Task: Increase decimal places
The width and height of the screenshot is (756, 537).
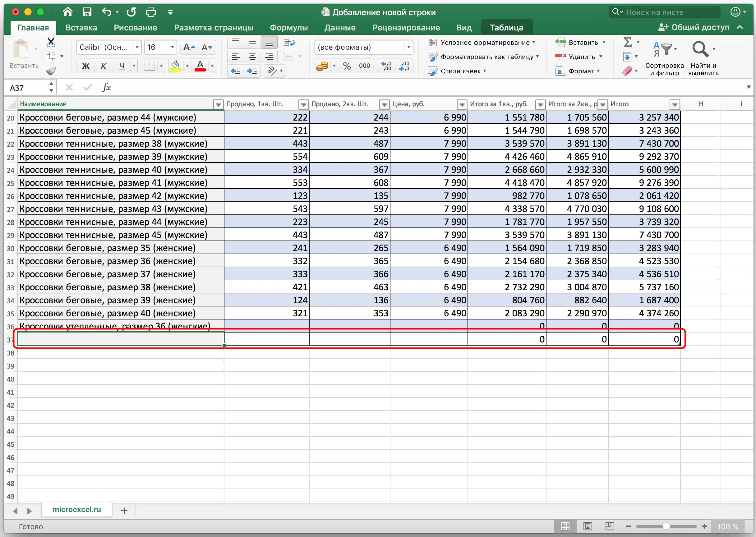Action: pyautogui.click(x=386, y=66)
